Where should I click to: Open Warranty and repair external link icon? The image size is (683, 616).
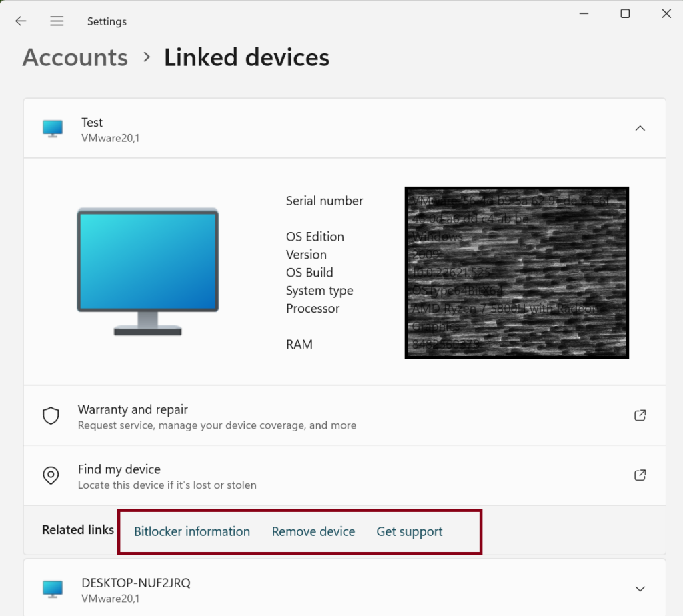pyautogui.click(x=640, y=415)
